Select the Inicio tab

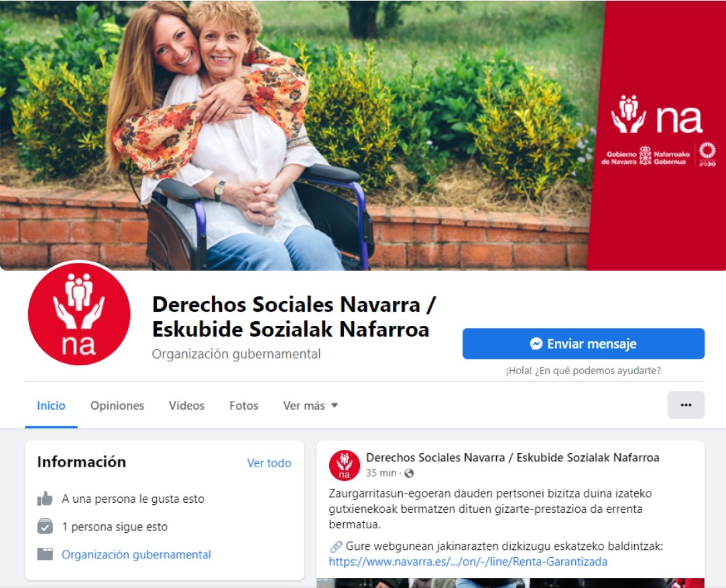tap(51, 406)
